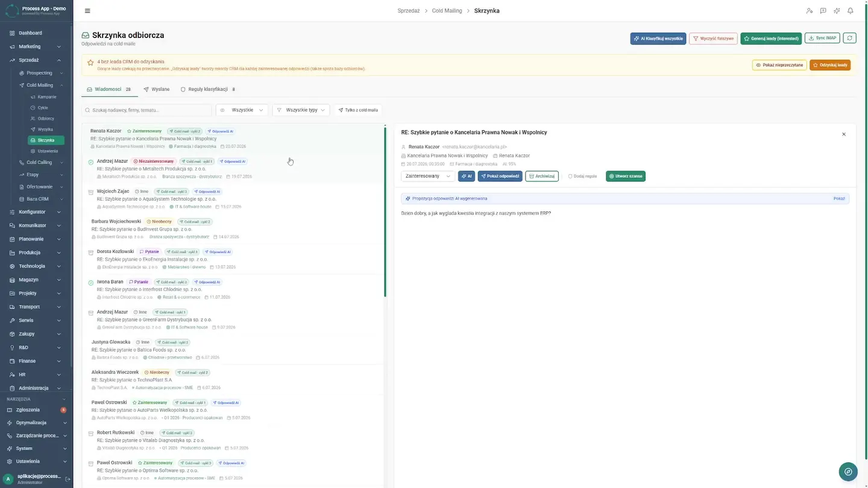Open the 'Wszystkie typy' filter dropdown
This screenshot has height=488, width=868.
coord(301,110)
